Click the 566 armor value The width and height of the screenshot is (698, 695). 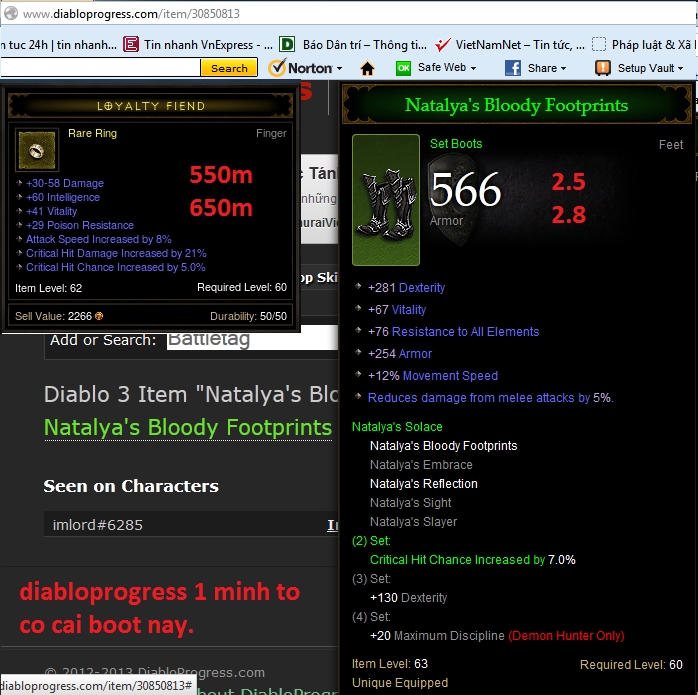[x=466, y=190]
